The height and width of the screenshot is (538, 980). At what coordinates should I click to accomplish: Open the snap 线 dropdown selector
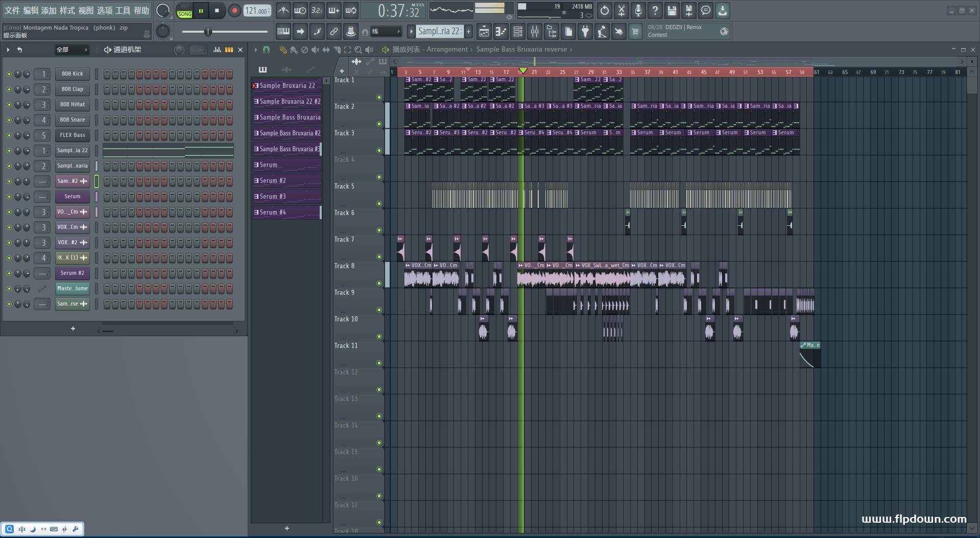point(386,32)
